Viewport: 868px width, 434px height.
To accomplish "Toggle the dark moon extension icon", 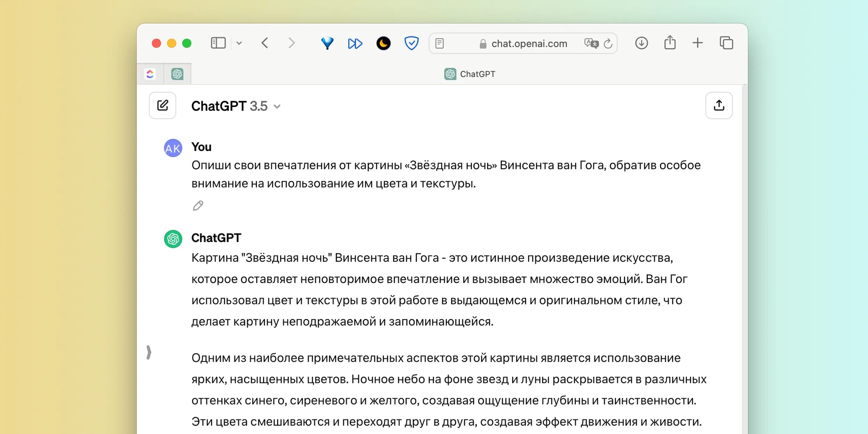I will click(383, 43).
